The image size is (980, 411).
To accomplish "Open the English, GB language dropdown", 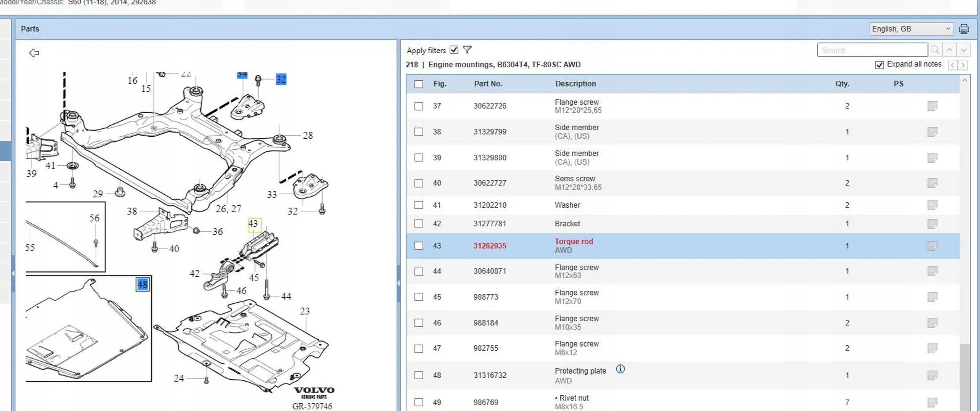I will click(911, 29).
